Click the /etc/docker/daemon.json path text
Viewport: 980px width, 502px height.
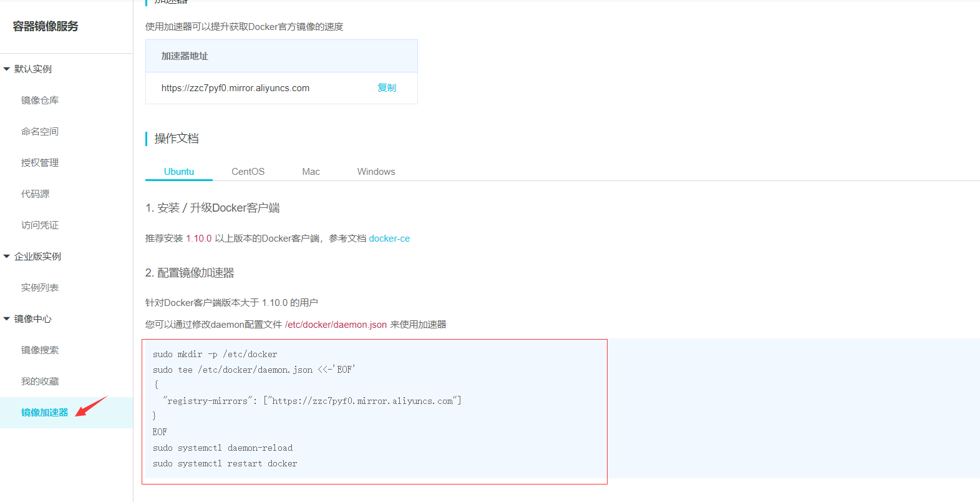[336, 325]
